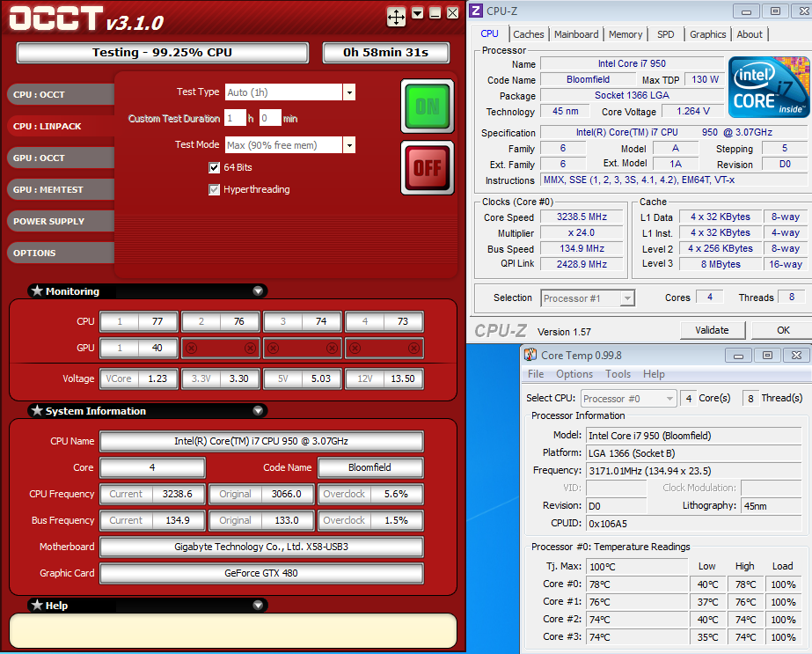Open the Test Type dropdown
Screen dimensions: 812x654
click(x=349, y=92)
